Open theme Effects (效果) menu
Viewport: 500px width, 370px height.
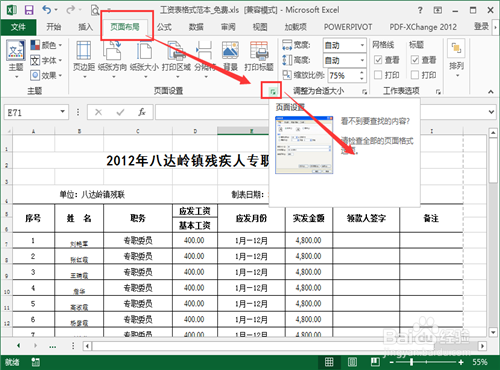coord(46,75)
